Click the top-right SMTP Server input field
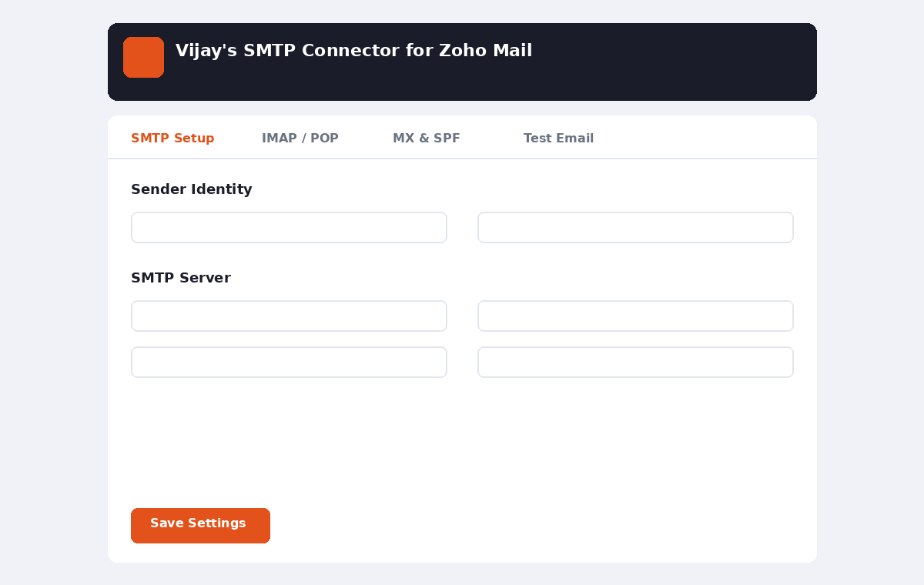 (x=635, y=316)
